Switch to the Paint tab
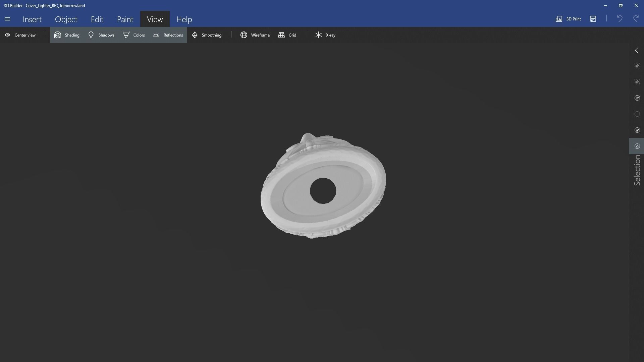Image resolution: width=644 pixels, height=362 pixels. 125,19
